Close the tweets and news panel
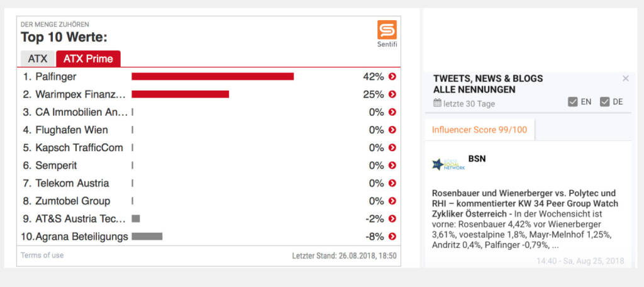Screen dimensions: 644x287 click(x=625, y=79)
